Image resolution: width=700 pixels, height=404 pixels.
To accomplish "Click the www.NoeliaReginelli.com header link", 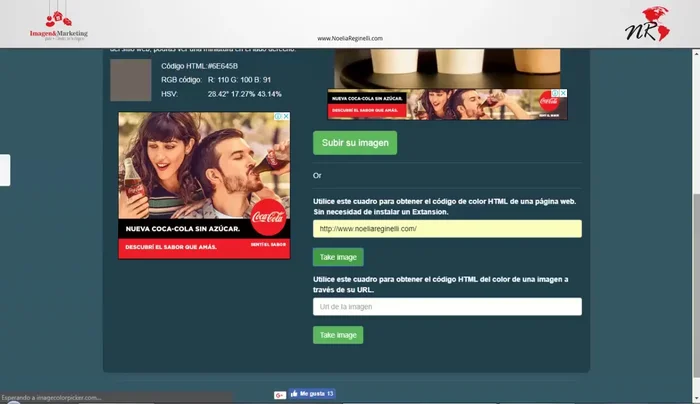I will [x=350, y=39].
